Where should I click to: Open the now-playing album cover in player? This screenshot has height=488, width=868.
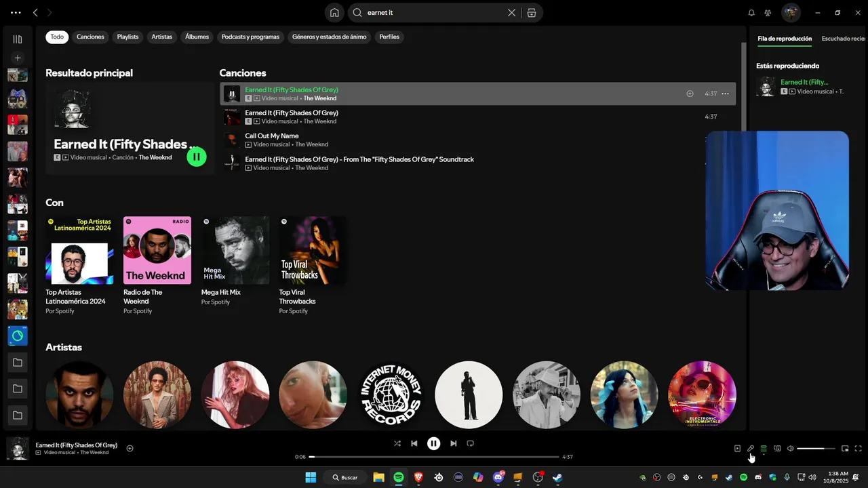click(x=18, y=449)
